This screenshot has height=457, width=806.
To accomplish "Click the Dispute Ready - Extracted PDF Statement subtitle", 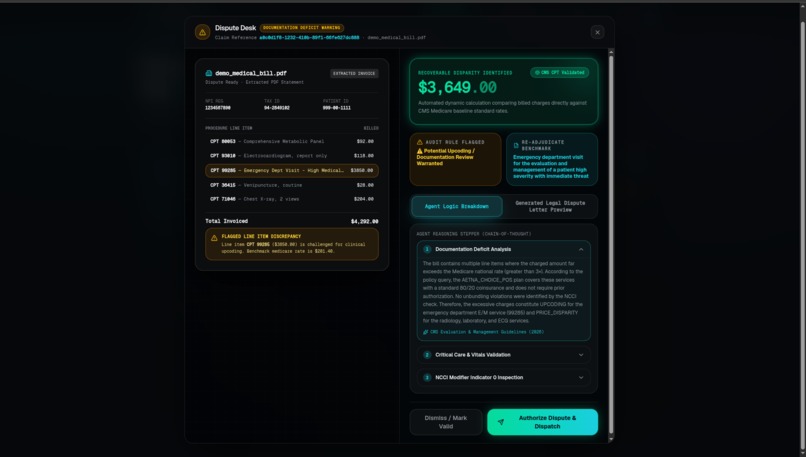I will tap(254, 82).
